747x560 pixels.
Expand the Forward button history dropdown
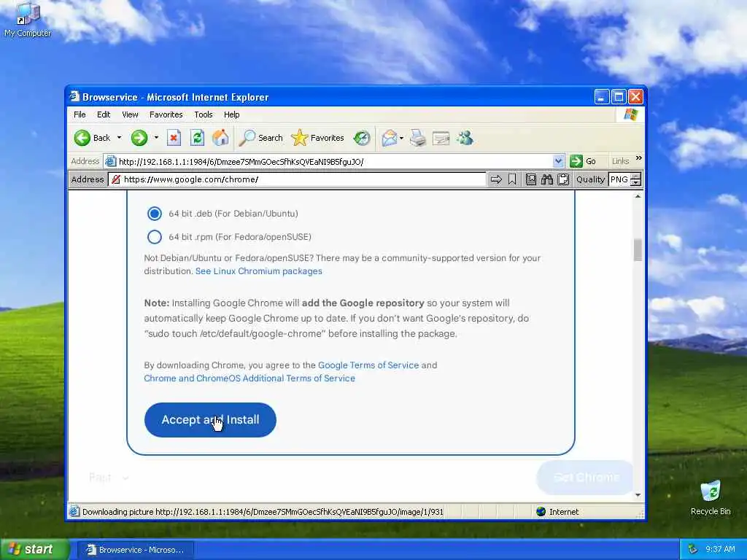[156, 138]
